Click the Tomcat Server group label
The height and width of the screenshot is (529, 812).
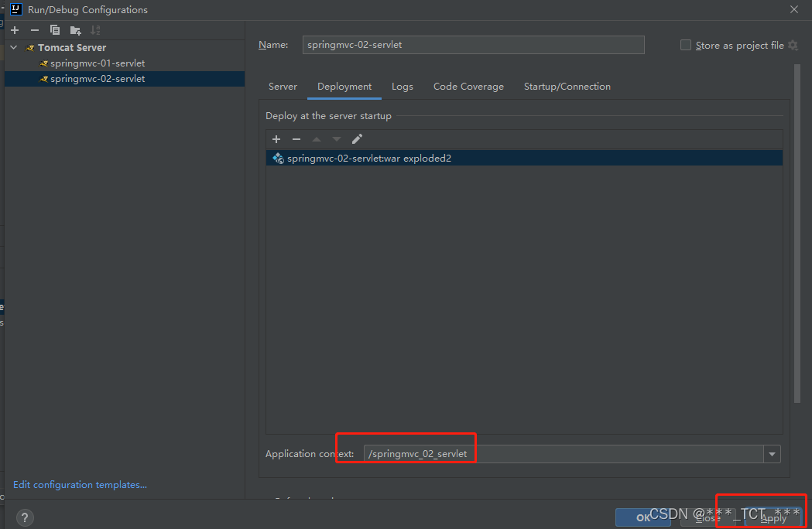coord(72,48)
